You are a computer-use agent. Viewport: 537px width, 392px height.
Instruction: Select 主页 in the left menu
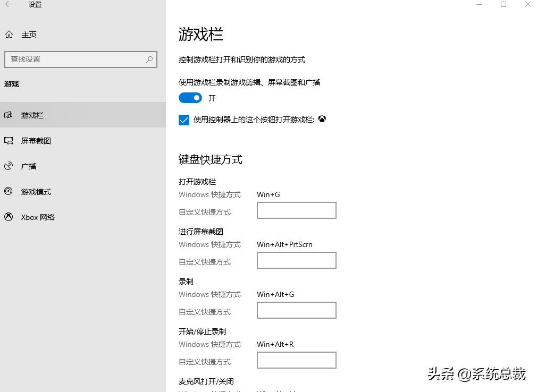pyautogui.click(x=29, y=35)
